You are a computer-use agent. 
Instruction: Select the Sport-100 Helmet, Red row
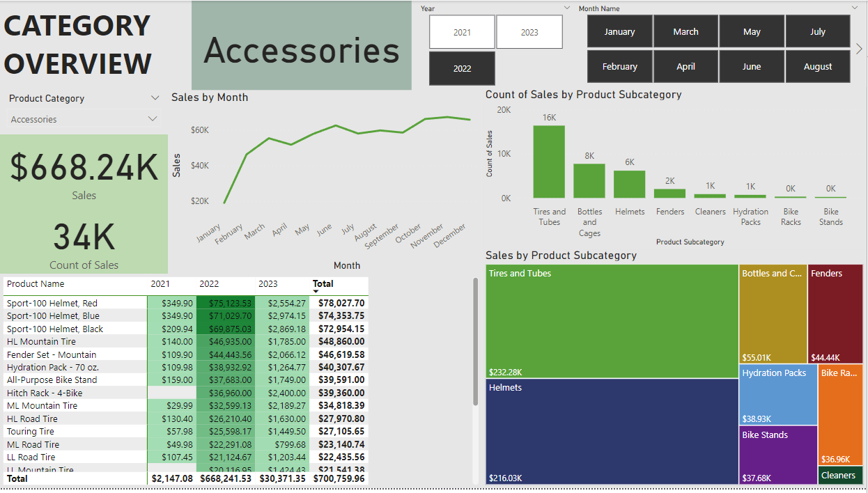click(52, 303)
